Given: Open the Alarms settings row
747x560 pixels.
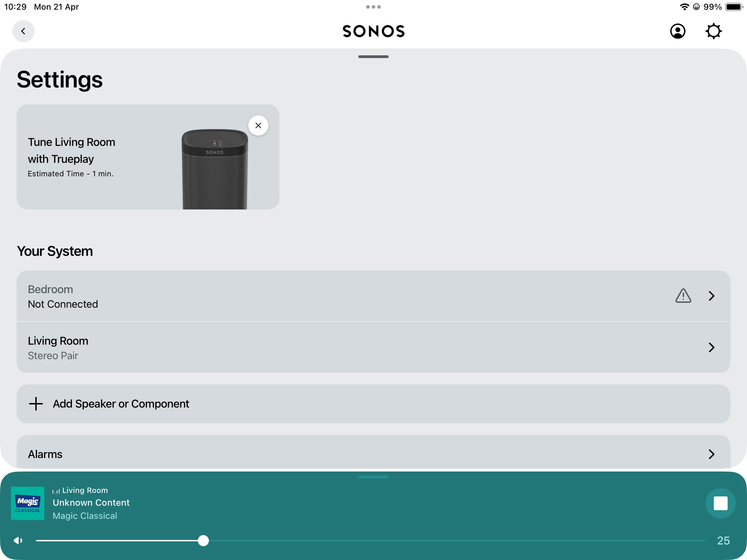Looking at the screenshot, I should pyautogui.click(x=373, y=452).
